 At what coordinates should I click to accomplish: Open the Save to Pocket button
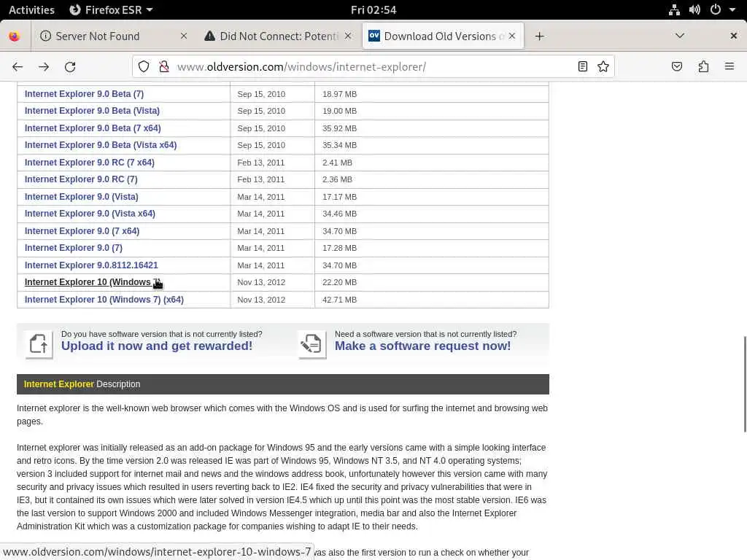coord(677,66)
